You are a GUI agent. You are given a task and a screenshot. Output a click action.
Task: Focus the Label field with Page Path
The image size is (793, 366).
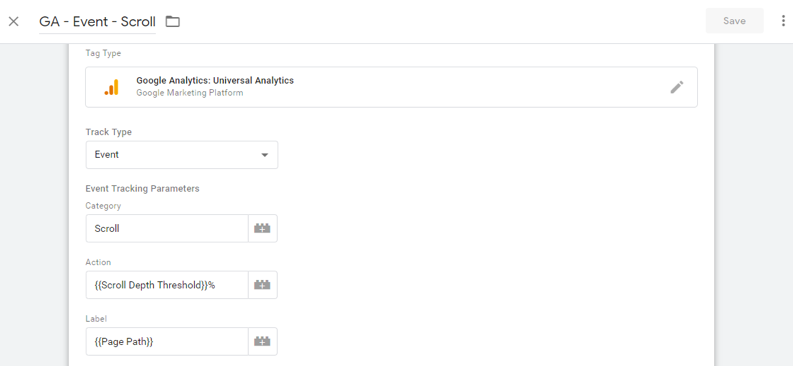[167, 342]
